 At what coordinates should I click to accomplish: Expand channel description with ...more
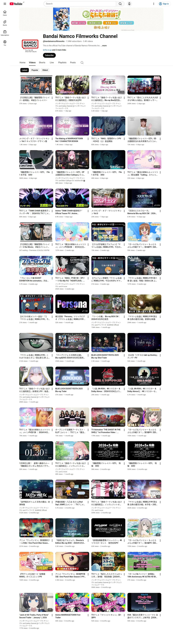click(x=104, y=46)
